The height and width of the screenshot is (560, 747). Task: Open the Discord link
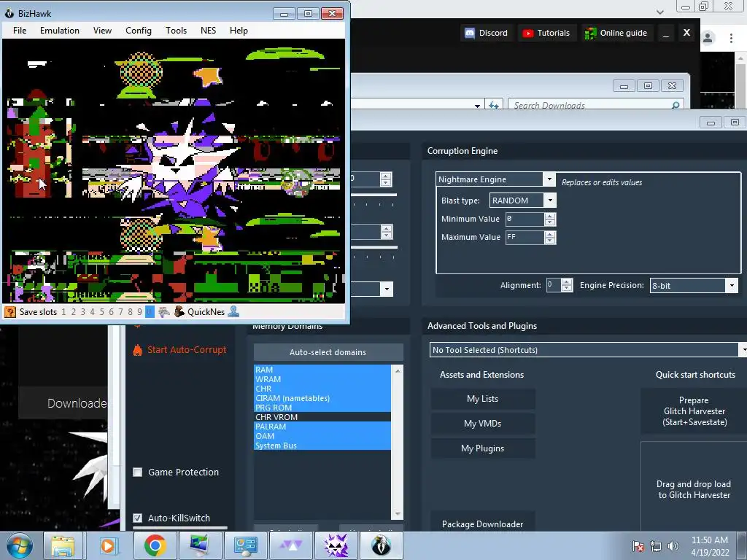(x=487, y=33)
